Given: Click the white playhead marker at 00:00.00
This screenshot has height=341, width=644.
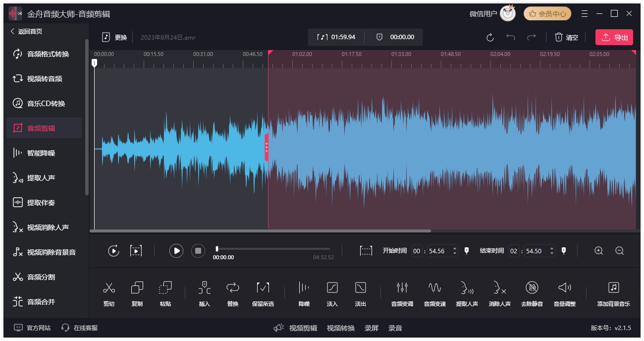Looking at the screenshot, I should [94, 63].
